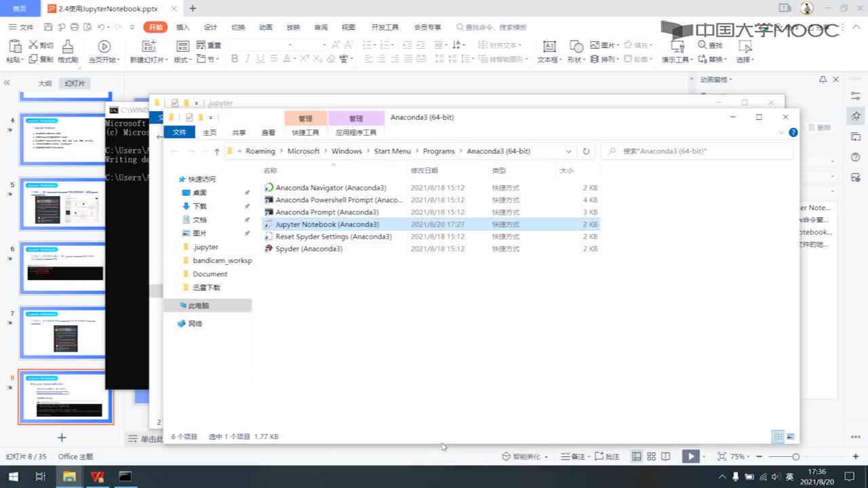Screen dimensions: 868x488
Task: Open WPS 文件 menu
Action: [x=22, y=27]
